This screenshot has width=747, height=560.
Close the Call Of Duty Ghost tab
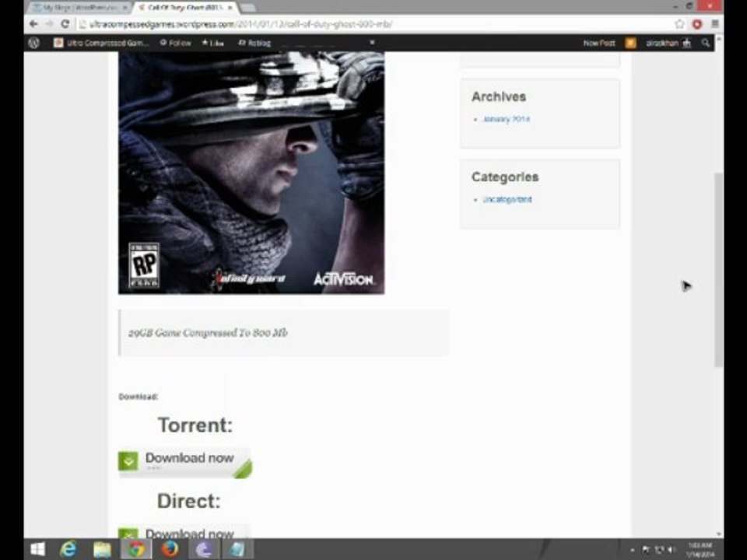pyautogui.click(x=230, y=8)
